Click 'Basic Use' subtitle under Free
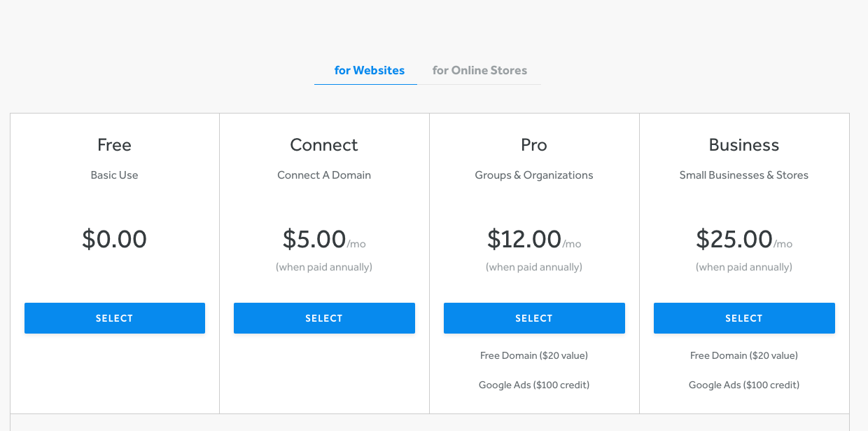This screenshot has height=431, width=868. tap(114, 175)
